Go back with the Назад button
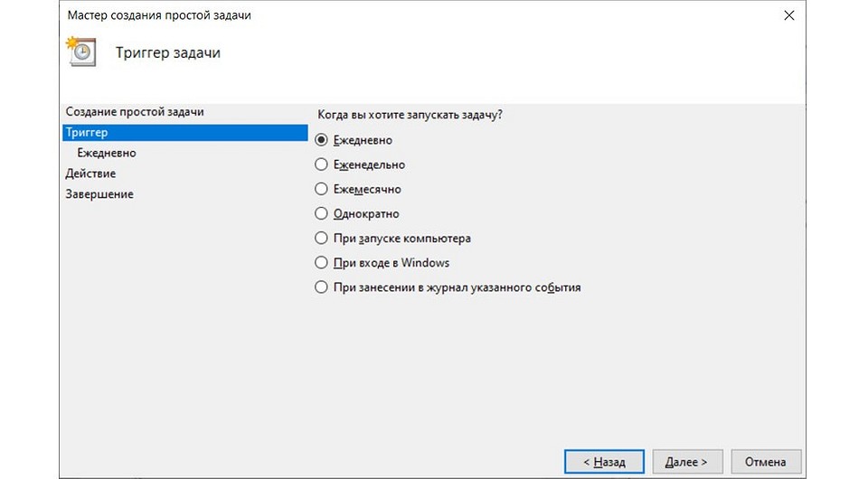 coord(604,462)
